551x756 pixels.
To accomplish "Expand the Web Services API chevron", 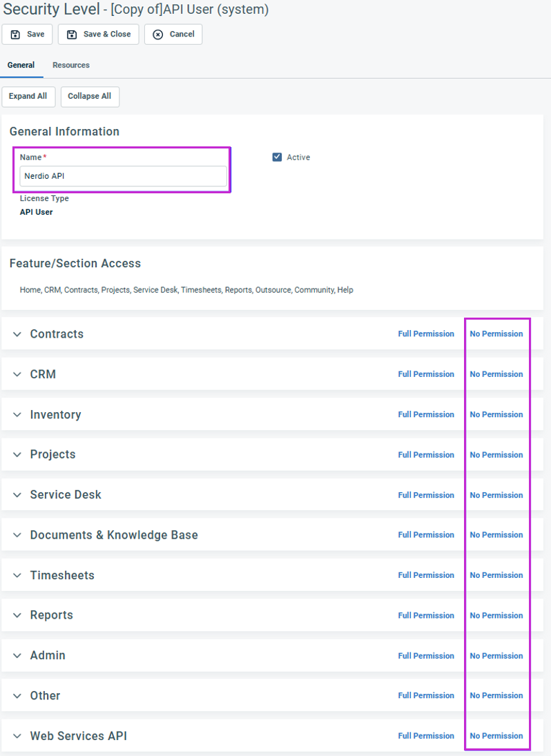I will point(17,736).
